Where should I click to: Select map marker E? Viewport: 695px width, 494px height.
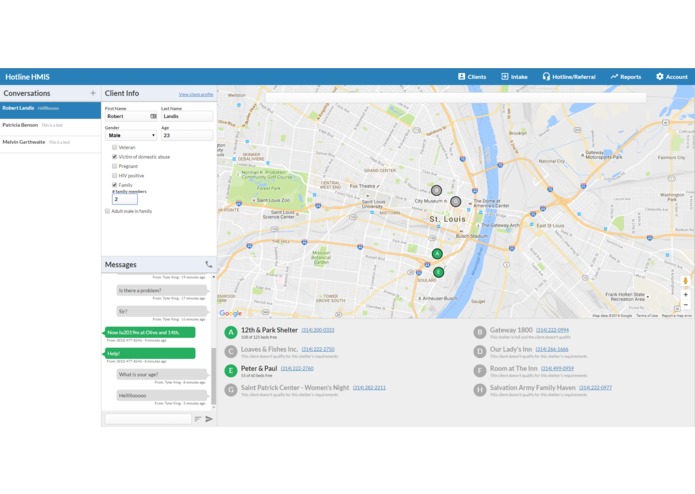point(438,272)
